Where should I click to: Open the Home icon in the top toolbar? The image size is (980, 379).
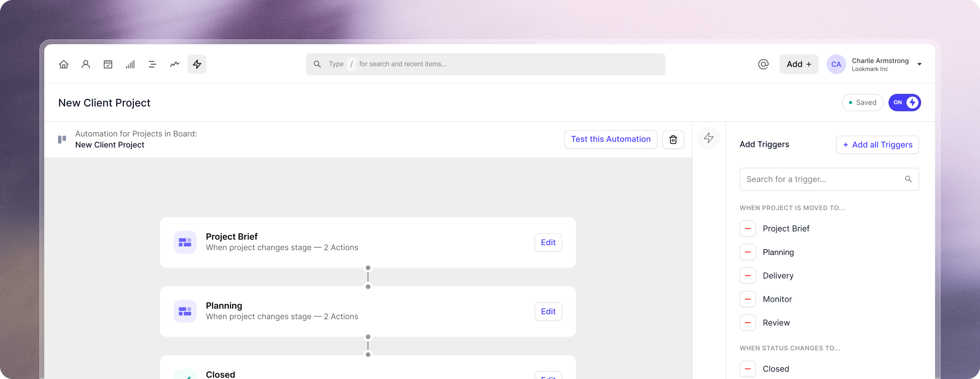coord(64,64)
